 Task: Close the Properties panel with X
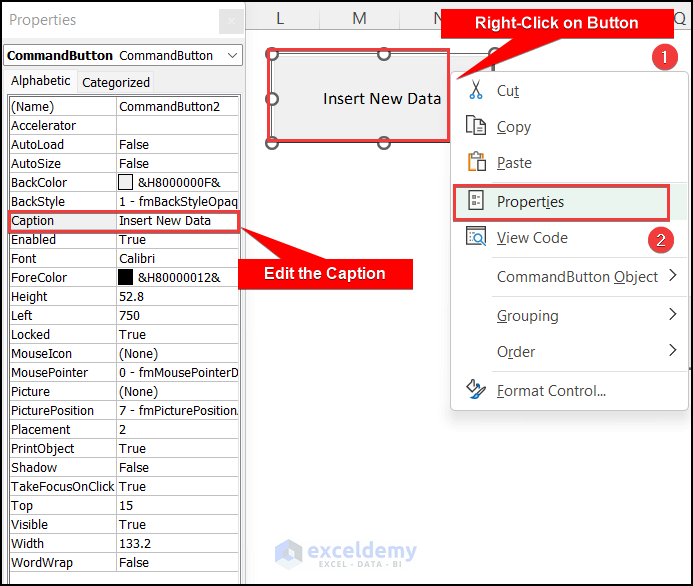click(231, 21)
